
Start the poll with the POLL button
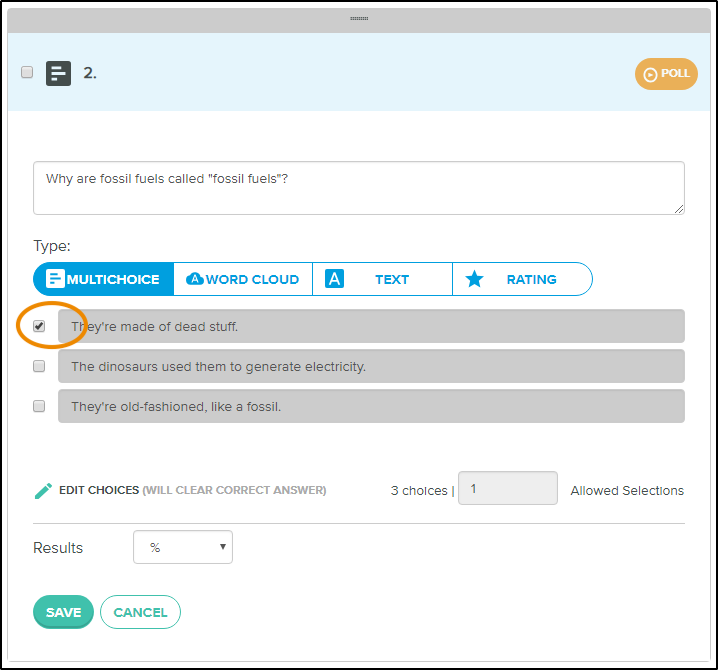666,74
